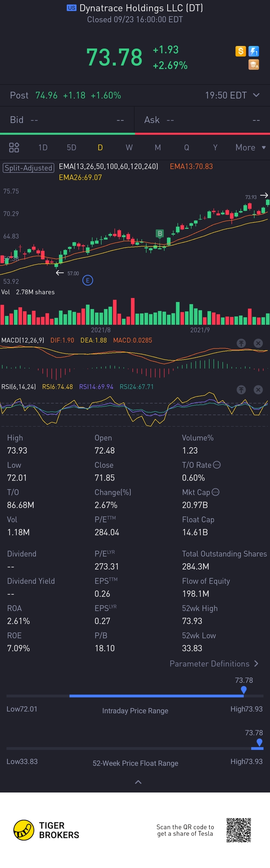Tap the green B buy marker on chart
The image size is (270, 868).
pos(160,233)
